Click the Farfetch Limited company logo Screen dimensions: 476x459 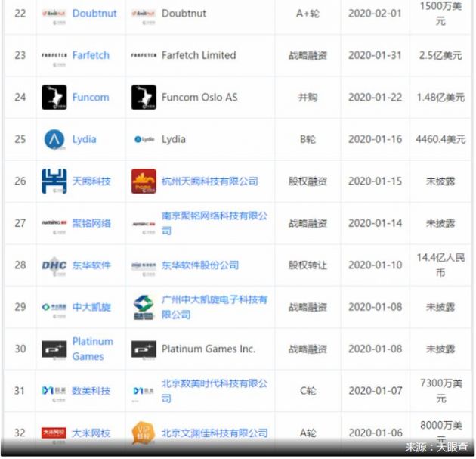(x=144, y=56)
